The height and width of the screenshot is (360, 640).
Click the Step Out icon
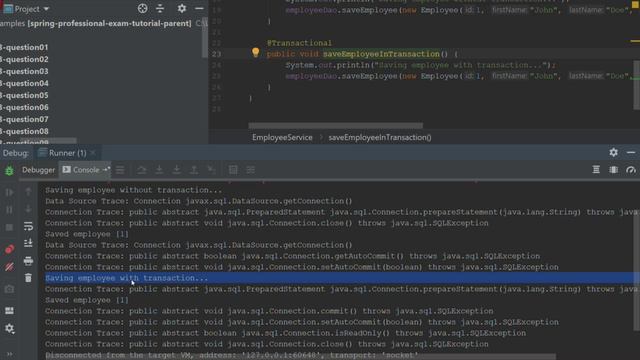[194, 170]
